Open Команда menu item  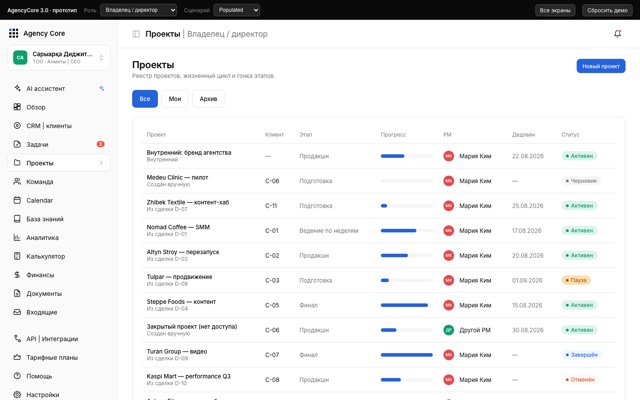tap(59, 182)
